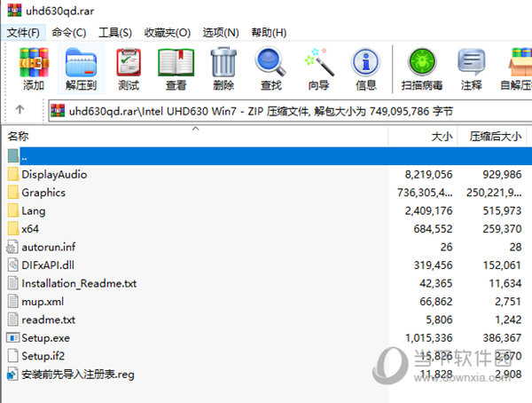532x403 pixels.
Task: Click the Comment (注释) icon
Action: point(472,62)
